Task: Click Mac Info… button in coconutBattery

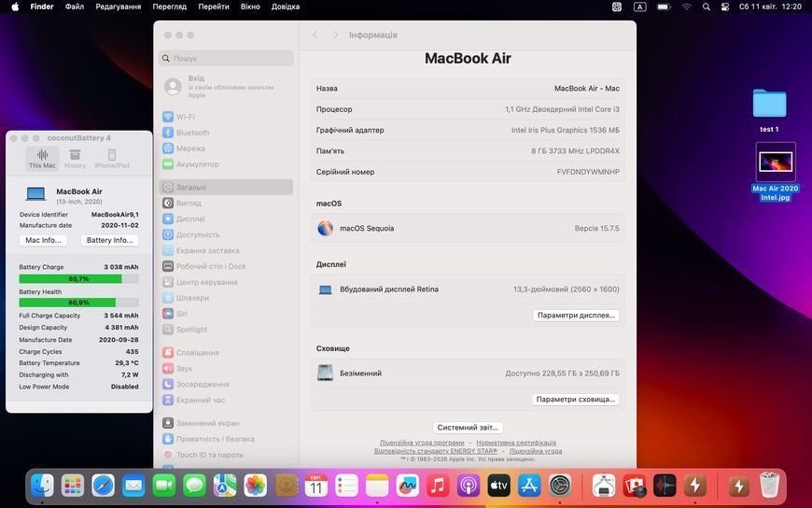Action: (43, 240)
